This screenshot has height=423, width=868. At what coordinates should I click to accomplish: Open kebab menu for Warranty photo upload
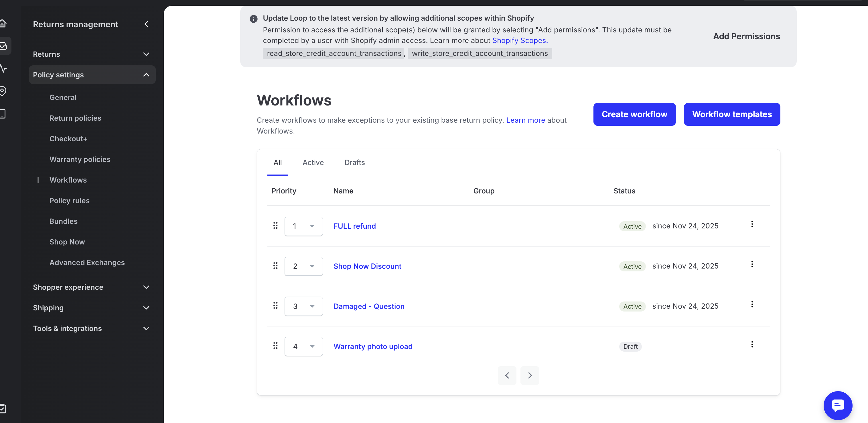(x=752, y=344)
